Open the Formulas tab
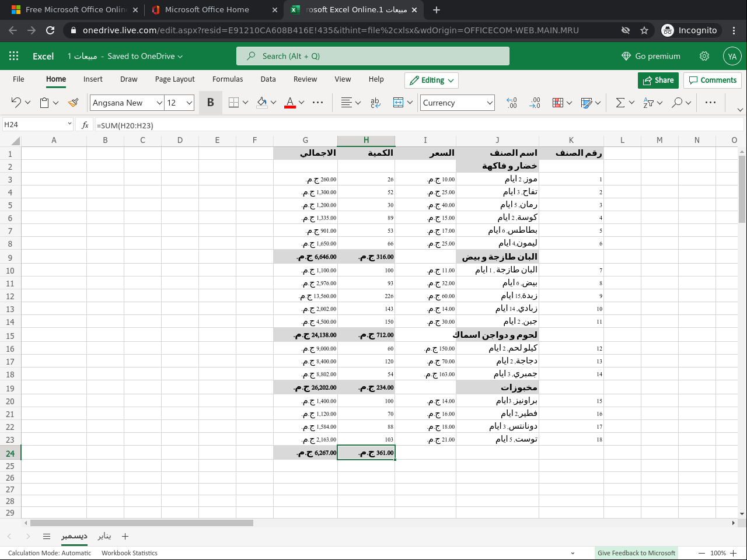 click(x=228, y=79)
